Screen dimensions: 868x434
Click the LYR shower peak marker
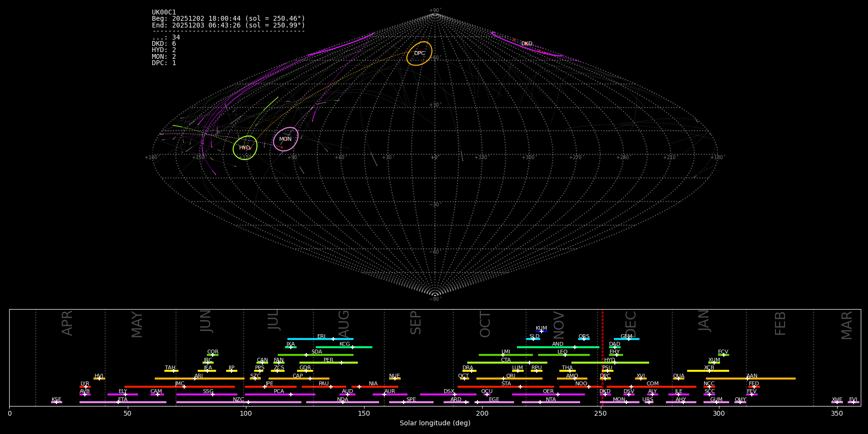click(86, 387)
